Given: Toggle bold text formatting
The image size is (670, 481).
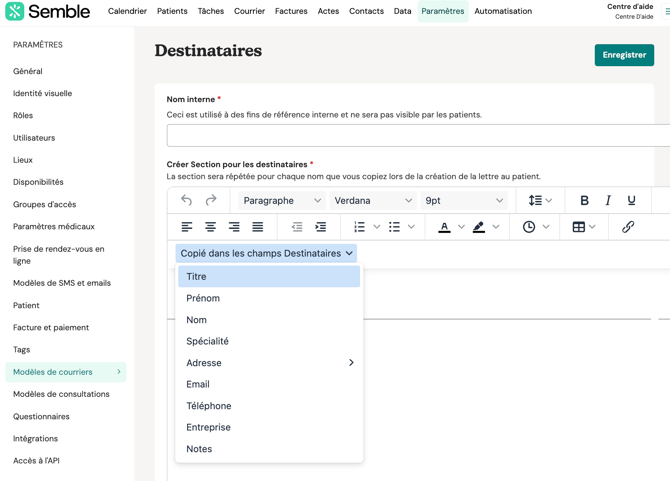Looking at the screenshot, I should (x=584, y=200).
